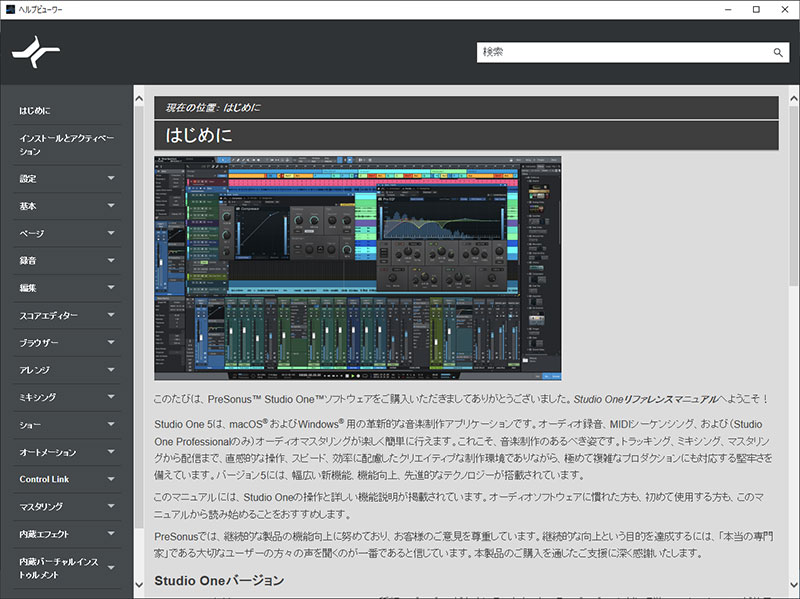Click the 現在の位置: はじめに breadcrumb
Image resolution: width=800 pixels, height=599 pixels.
[213, 108]
